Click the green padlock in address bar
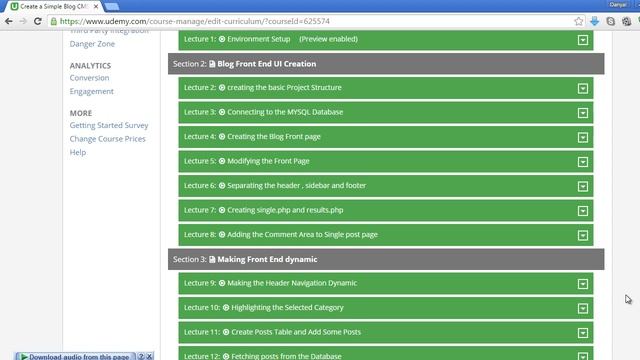 (53, 21)
